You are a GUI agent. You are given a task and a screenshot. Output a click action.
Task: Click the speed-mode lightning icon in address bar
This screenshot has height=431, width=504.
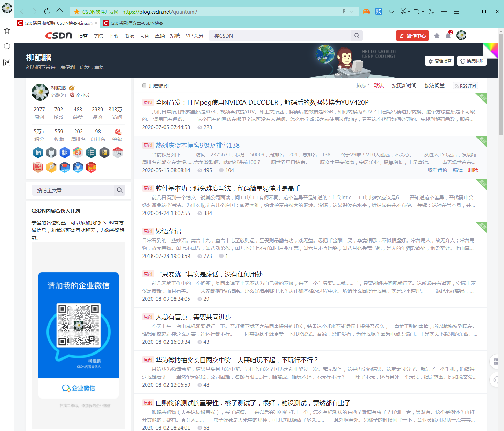[x=344, y=12]
